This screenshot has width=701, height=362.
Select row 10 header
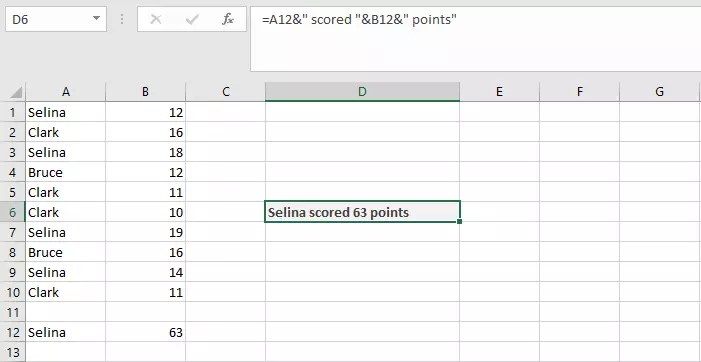tap(13, 292)
